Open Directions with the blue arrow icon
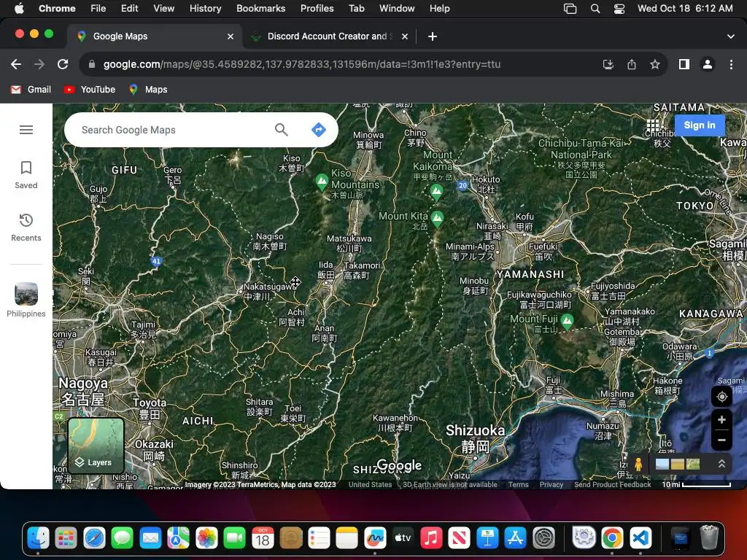Viewport: 747px width, 560px height. pyautogui.click(x=318, y=130)
